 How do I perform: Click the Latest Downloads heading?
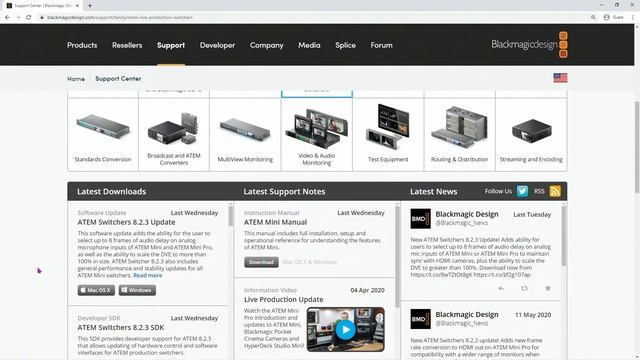[111, 191]
